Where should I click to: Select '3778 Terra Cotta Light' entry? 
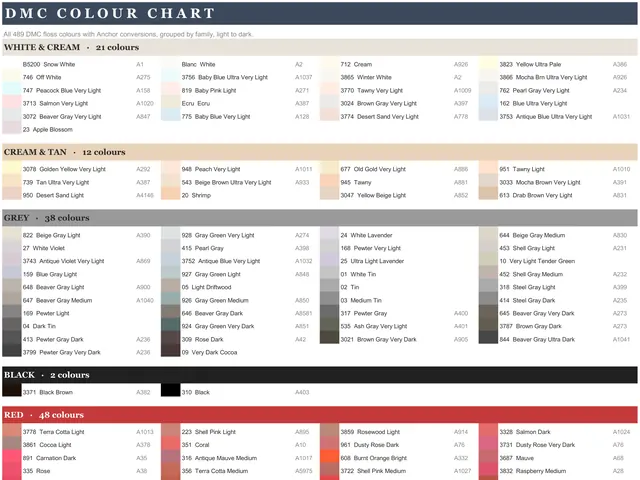[53, 431]
